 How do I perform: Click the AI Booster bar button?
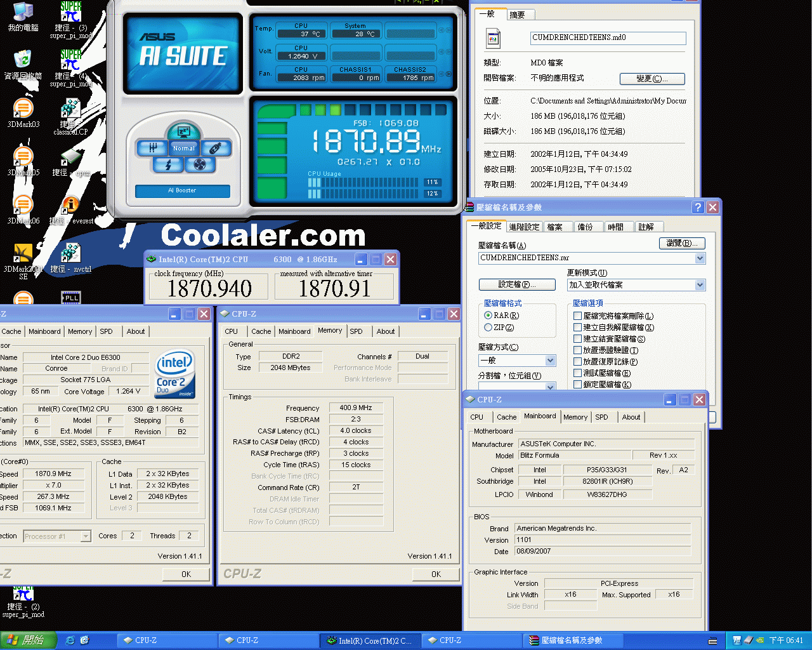coord(182,190)
